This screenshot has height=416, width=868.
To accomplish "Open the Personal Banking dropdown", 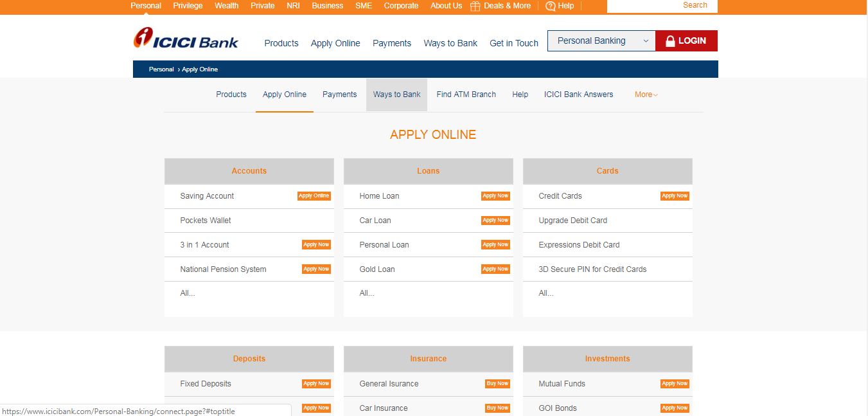I will pos(600,41).
